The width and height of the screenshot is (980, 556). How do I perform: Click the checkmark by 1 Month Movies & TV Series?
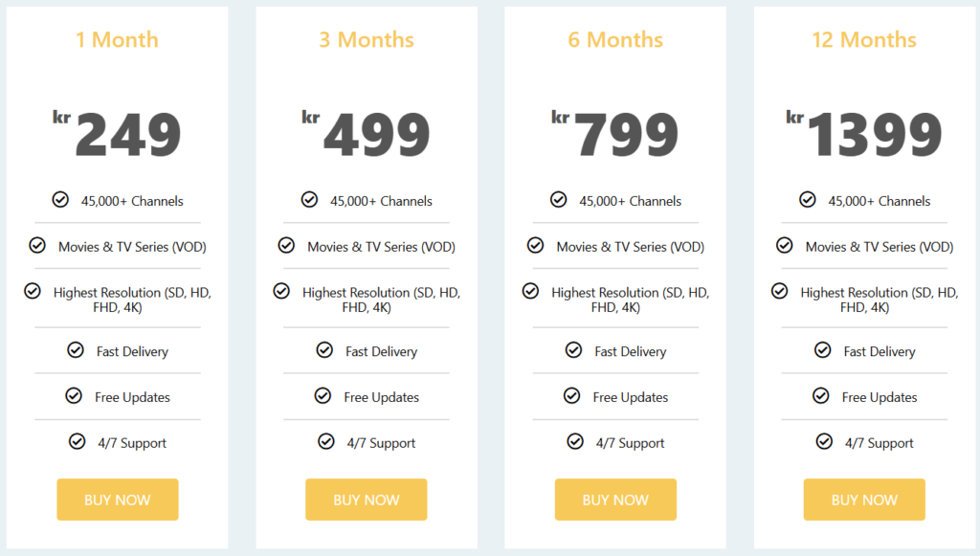click(37, 246)
